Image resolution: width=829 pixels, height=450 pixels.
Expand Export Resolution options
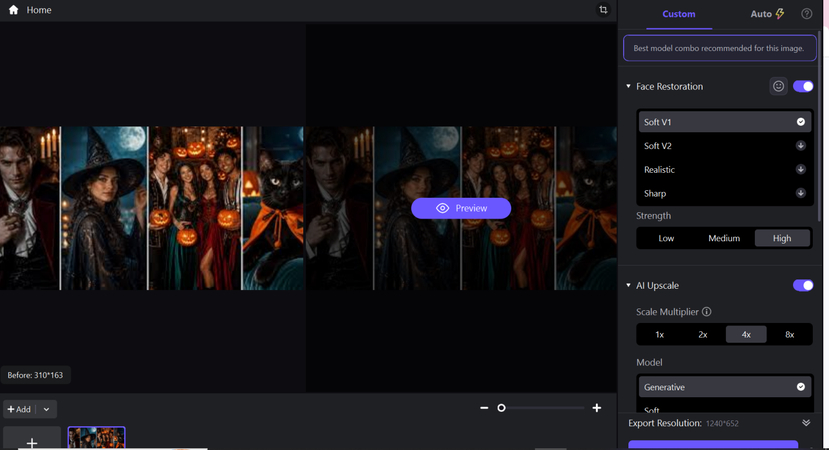pos(806,423)
